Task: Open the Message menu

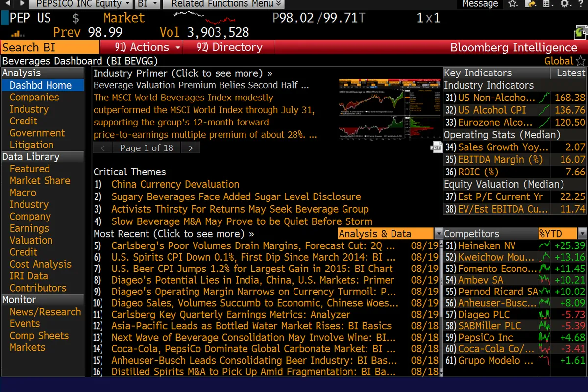Action: click(x=480, y=4)
